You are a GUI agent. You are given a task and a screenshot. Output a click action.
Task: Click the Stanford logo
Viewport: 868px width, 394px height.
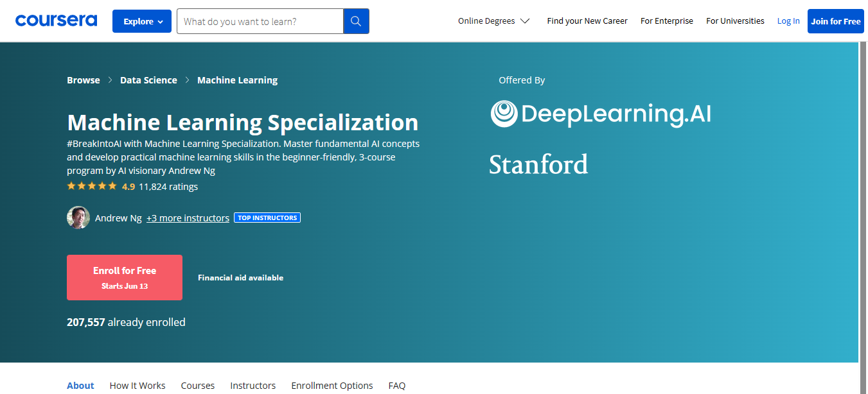(x=538, y=164)
